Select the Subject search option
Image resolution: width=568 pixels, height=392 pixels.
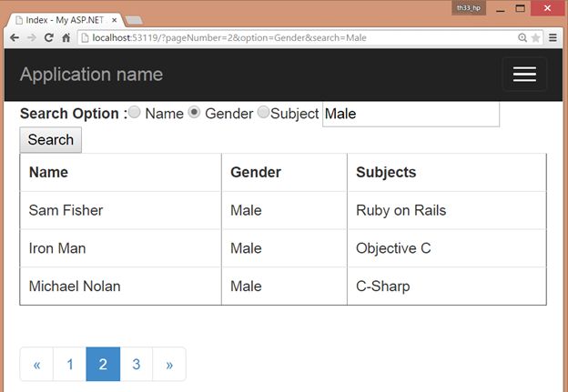pos(264,113)
